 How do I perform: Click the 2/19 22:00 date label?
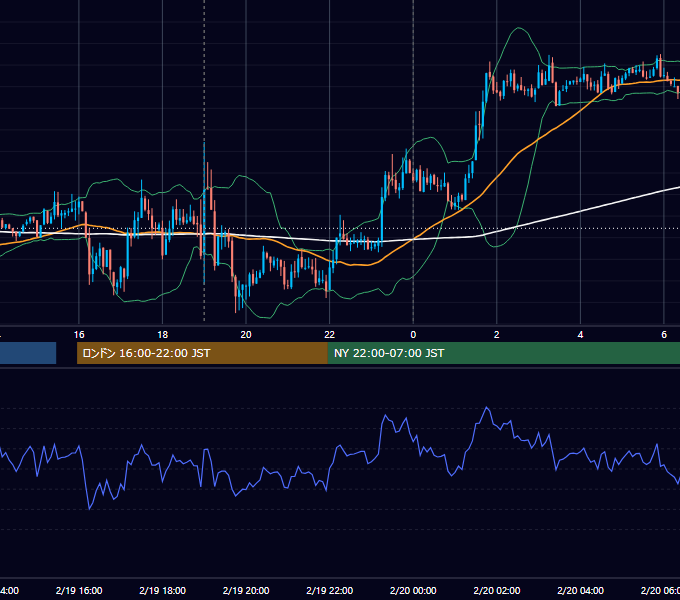[x=330, y=590]
